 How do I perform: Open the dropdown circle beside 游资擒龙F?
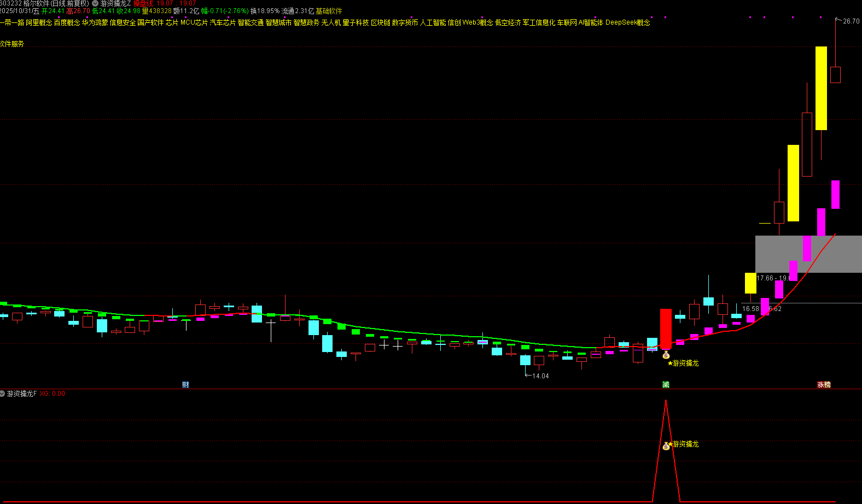click(3, 394)
